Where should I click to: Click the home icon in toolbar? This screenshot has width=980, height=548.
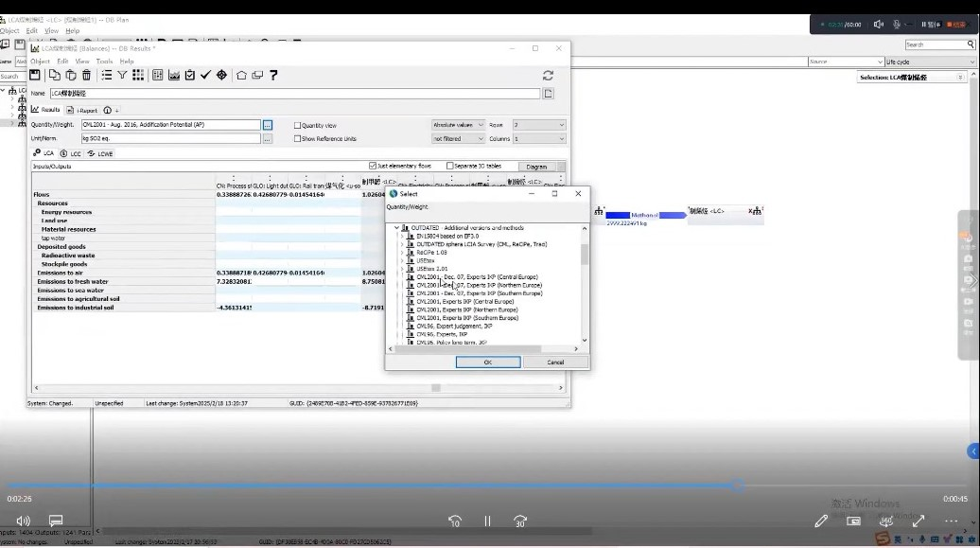pos(241,76)
